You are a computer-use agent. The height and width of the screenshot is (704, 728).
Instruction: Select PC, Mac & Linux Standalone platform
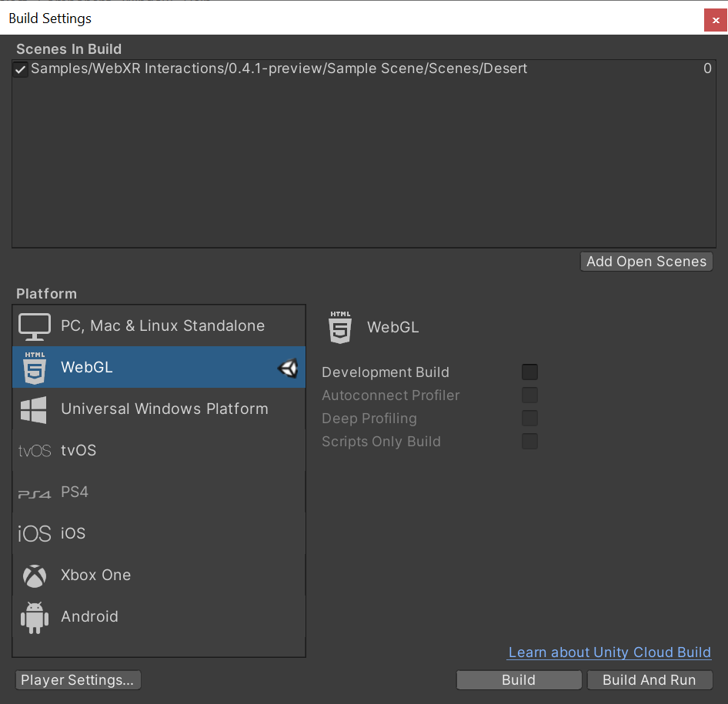[159, 325]
